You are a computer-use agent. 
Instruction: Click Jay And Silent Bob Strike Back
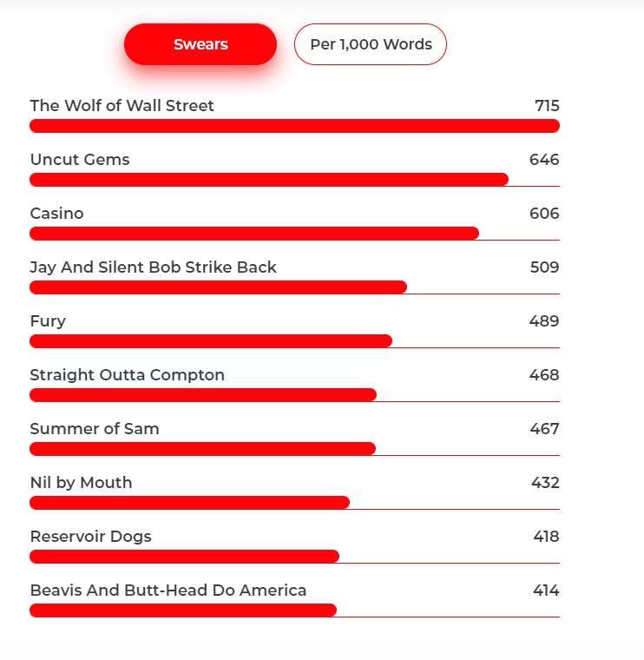pos(153,267)
